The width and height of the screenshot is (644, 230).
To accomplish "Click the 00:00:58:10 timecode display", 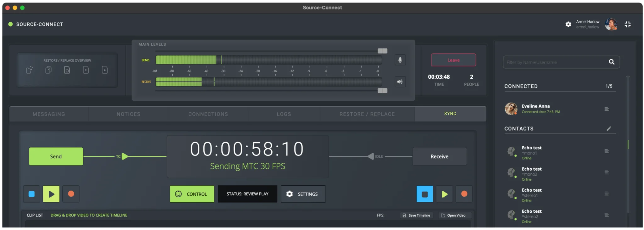I will click(247, 149).
